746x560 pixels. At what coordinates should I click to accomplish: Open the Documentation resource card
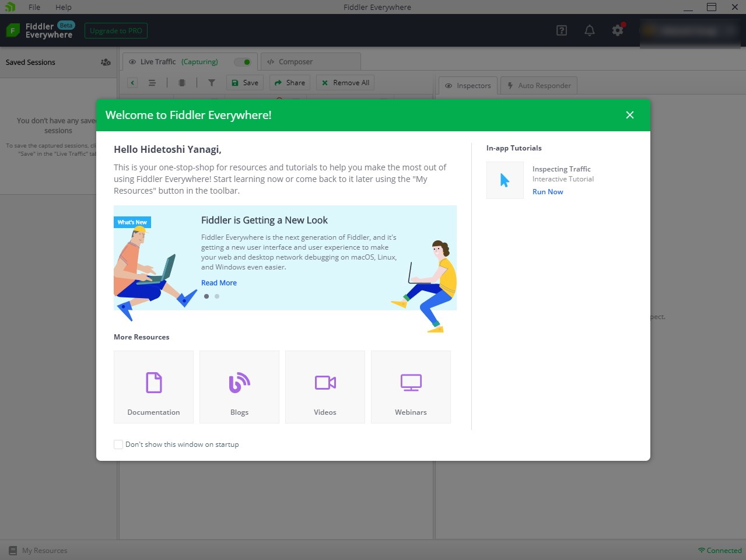click(x=153, y=387)
